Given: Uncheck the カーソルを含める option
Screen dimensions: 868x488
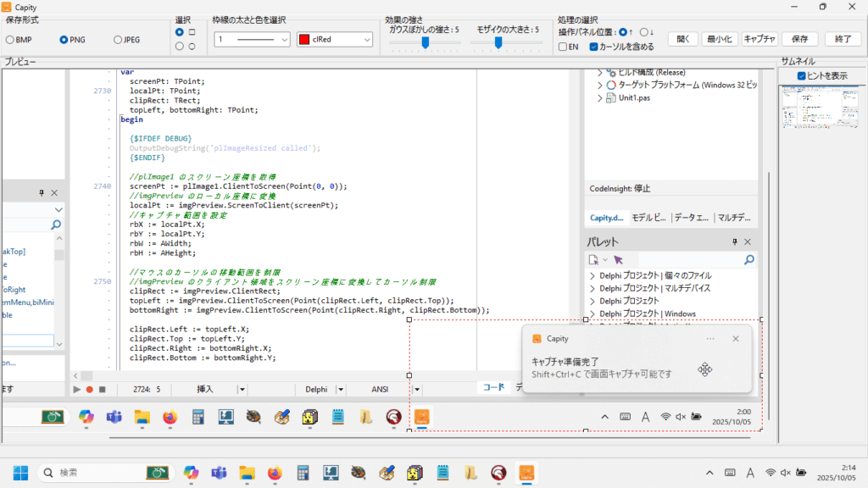Looking at the screenshot, I should point(593,47).
